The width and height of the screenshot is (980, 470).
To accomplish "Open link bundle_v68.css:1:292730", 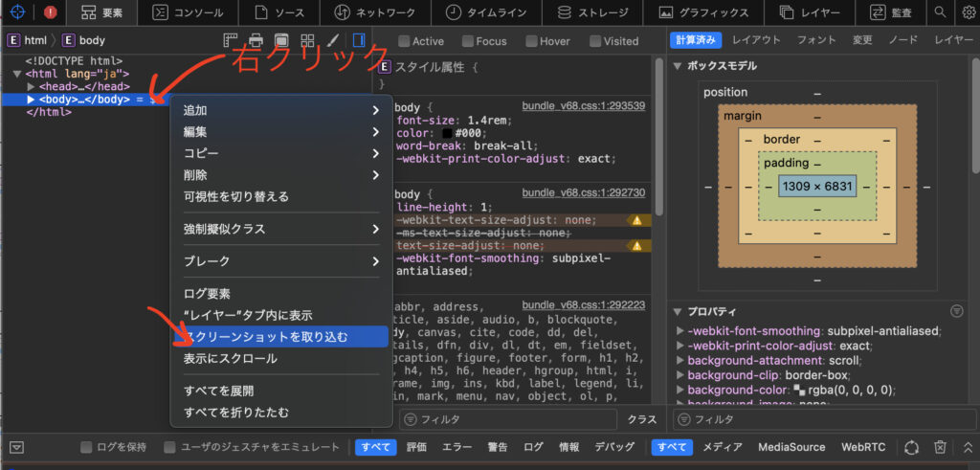I will (584, 192).
